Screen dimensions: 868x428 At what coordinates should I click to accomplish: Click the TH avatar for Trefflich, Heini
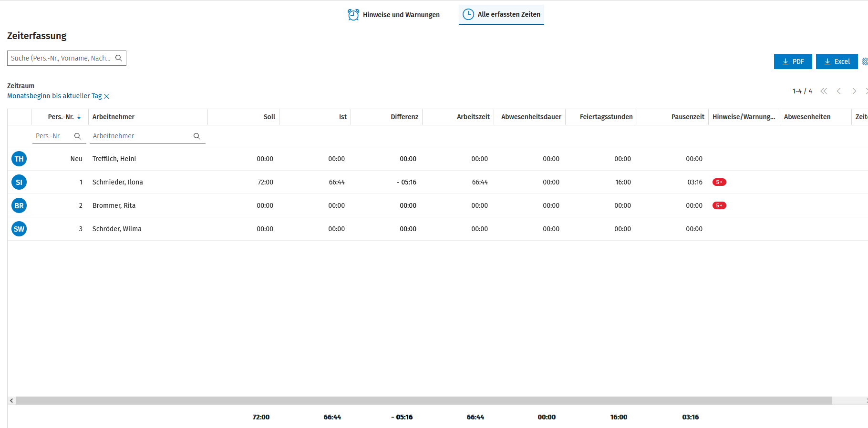[x=19, y=159]
